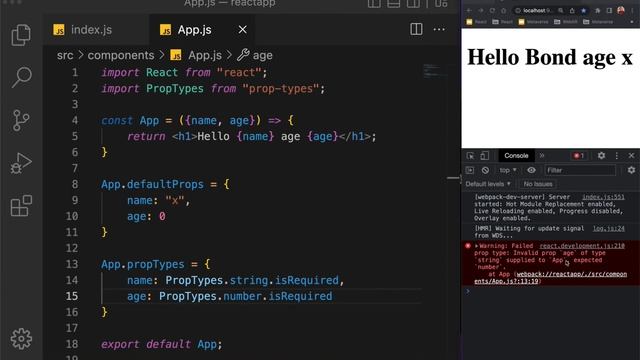The height and width of the screenshot is (360, 640).
Task: Bookmark this page with star icon
Action: pyautogui.click(x=584, y=11)
